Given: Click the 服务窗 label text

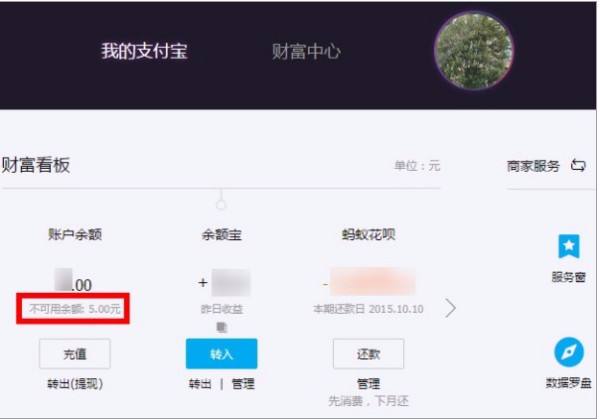Looking at the screenshot, I should [569, 277].
